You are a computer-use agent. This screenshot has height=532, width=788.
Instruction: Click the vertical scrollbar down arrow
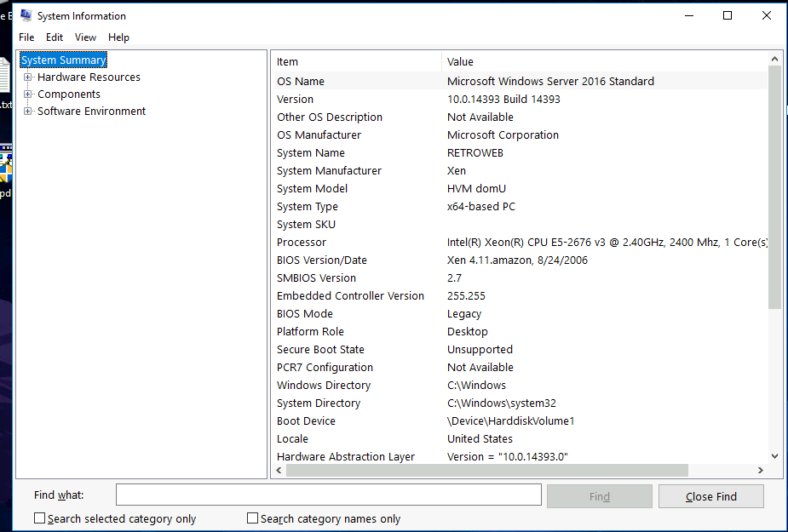(774, 456)
